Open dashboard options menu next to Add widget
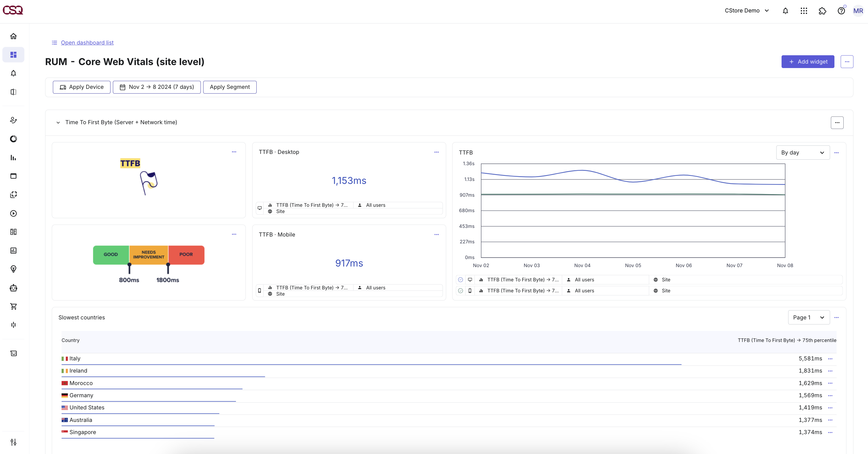This screenshot has height=454, width=868. [847, 62]
